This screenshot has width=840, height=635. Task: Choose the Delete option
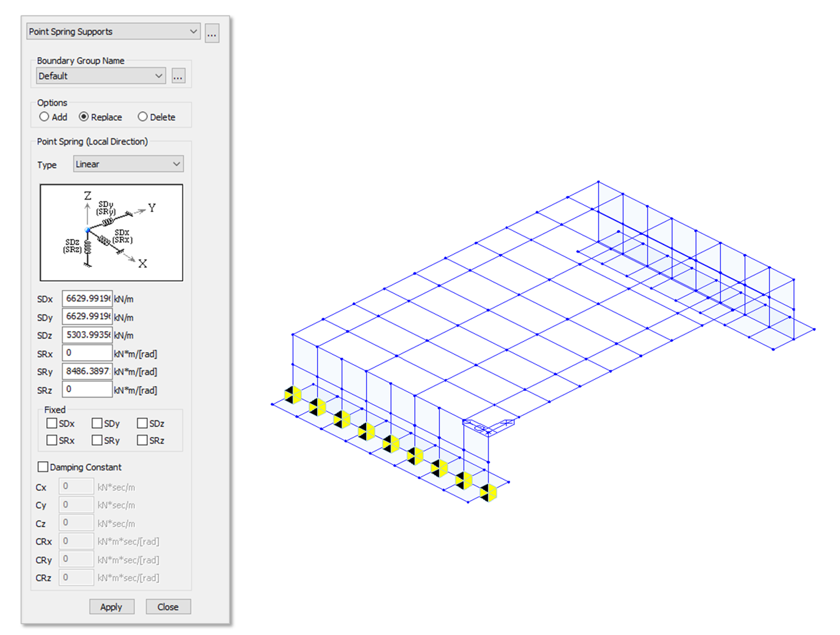[142, 116]
